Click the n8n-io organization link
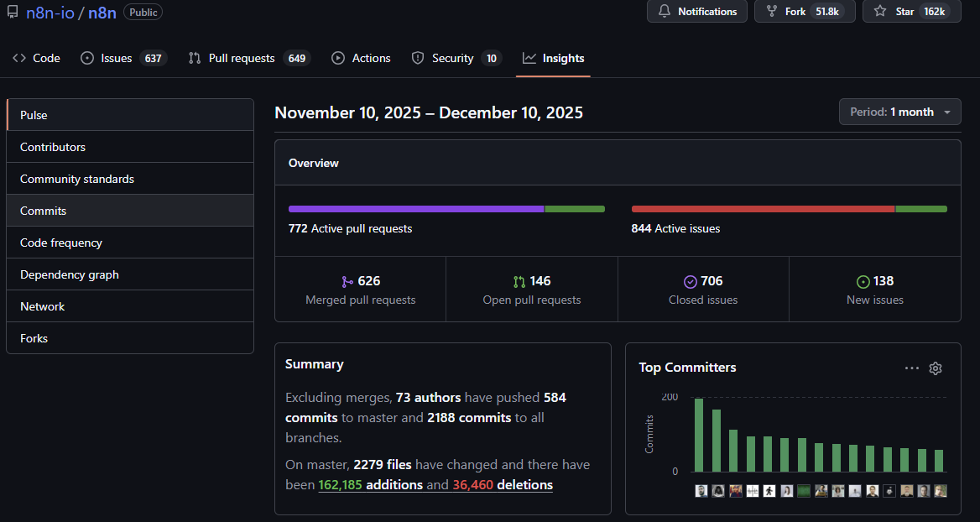The image size is (980, 522). tap(50, 13)
